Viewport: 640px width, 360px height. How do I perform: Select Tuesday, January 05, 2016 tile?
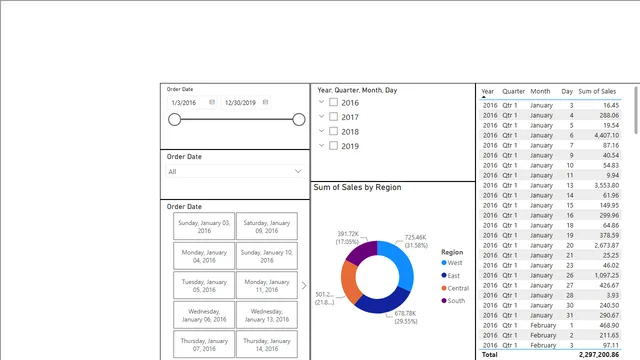[x=204, y=285]
